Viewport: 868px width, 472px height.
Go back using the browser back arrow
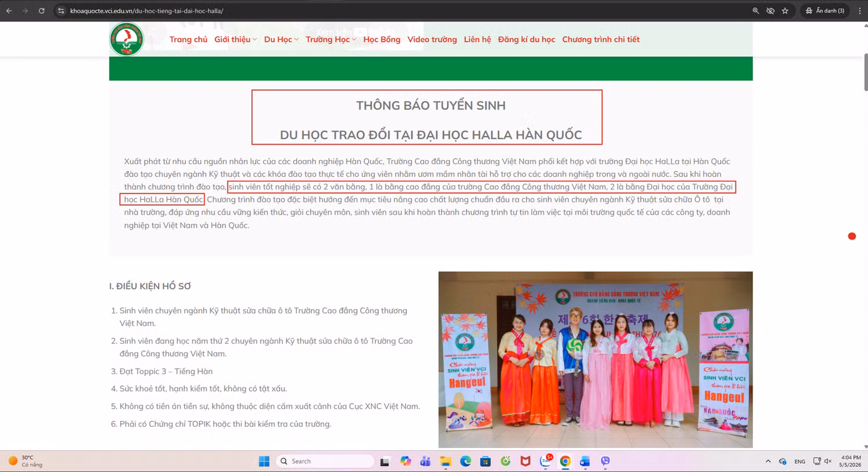pos(9,10)
